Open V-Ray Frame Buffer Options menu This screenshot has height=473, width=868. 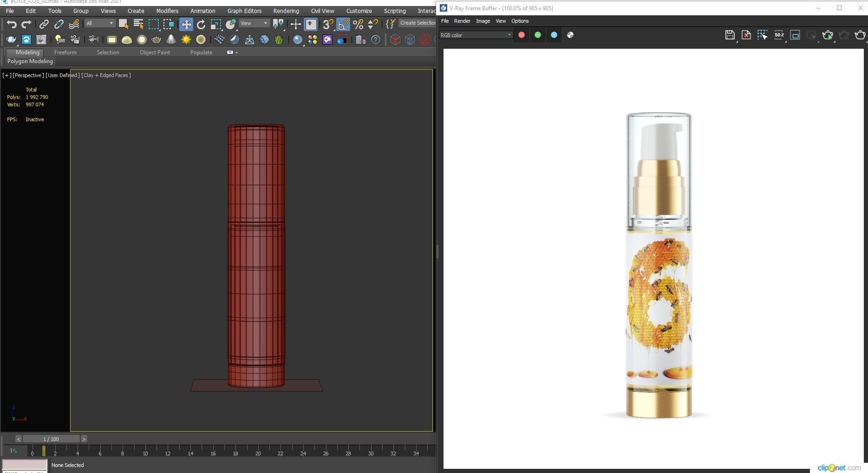520,21
